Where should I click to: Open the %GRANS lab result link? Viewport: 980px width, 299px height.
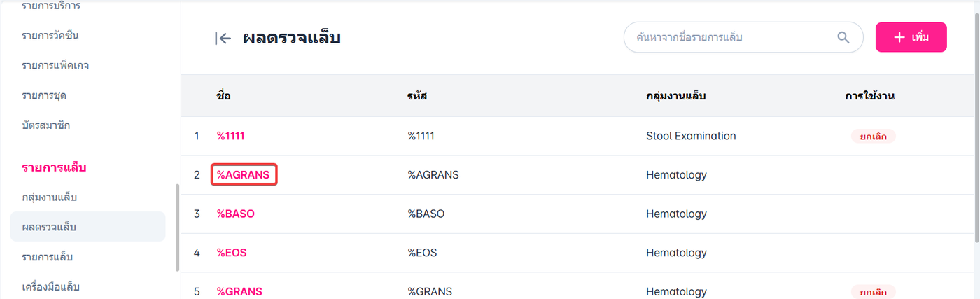point(239,291)
